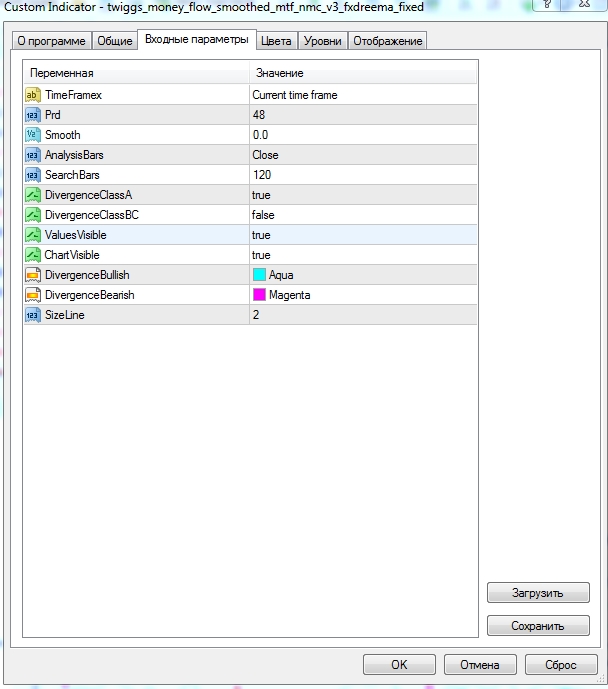Select the ChartVisible variable name
The width and height of the screenshot is (608, 689).
point(72,255)
